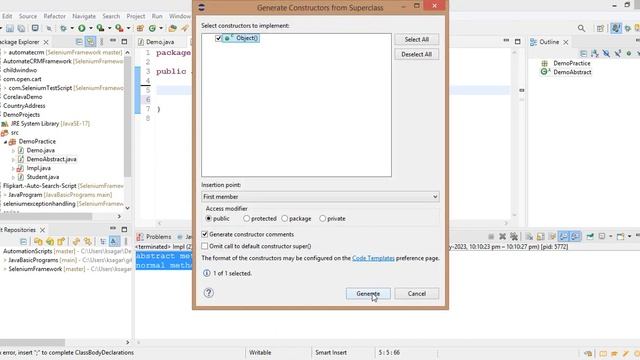Select the public access modifier

click(x=209, y=218)
